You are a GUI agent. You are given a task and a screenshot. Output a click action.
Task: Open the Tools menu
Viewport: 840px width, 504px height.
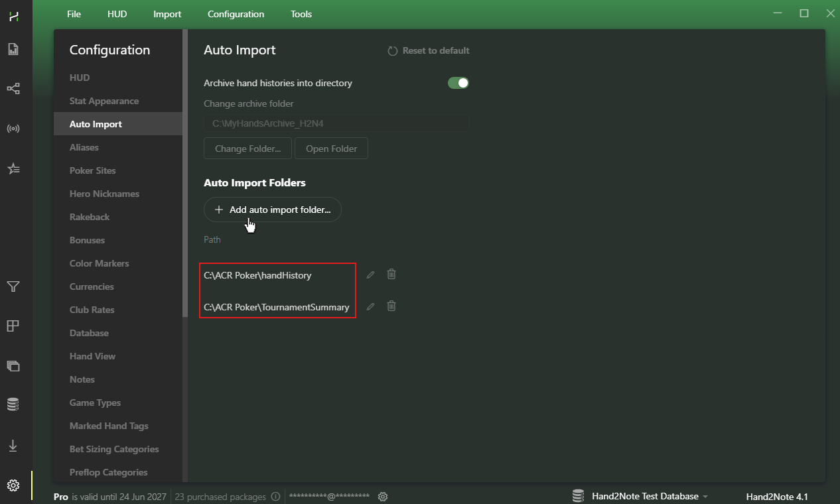(301, 14)
